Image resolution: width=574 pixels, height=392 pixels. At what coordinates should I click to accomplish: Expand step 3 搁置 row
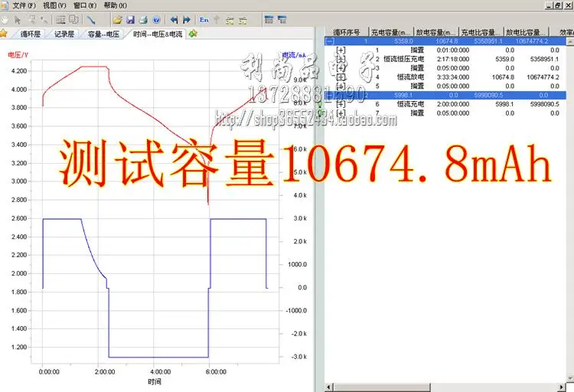[x=341, y=68]
